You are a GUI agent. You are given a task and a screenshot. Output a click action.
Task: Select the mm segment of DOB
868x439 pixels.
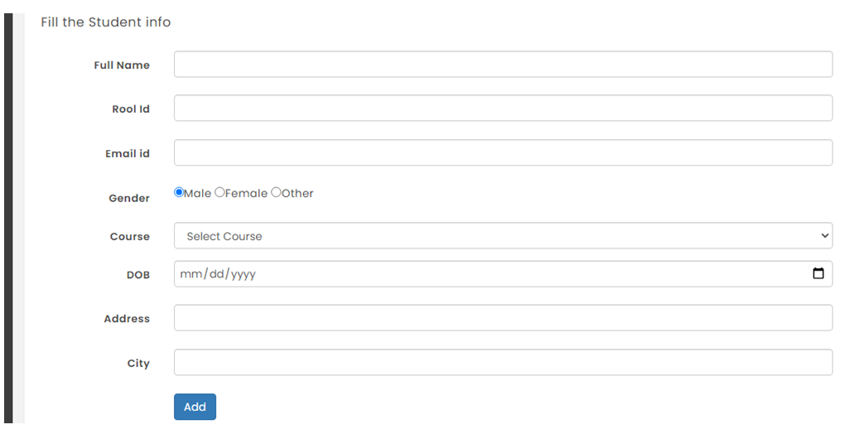point(191,274)
